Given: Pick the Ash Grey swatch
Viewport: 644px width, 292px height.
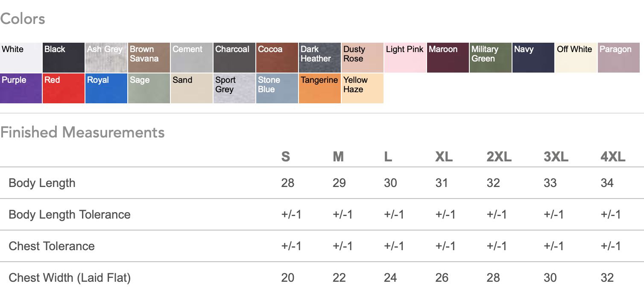Looking at the screenshot, I should [x=106, y=58].
